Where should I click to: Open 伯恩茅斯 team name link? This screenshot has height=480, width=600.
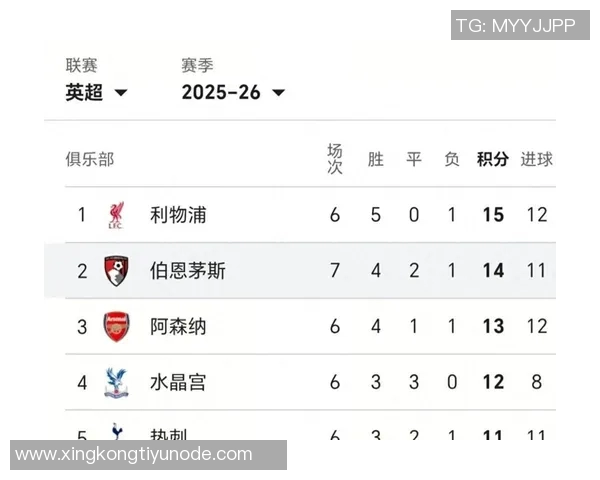(188, 271)
